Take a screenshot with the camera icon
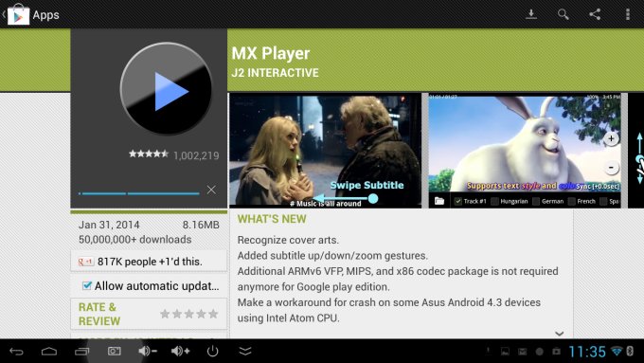The height and width of the screenshot is (363, 644). (115, 351)
